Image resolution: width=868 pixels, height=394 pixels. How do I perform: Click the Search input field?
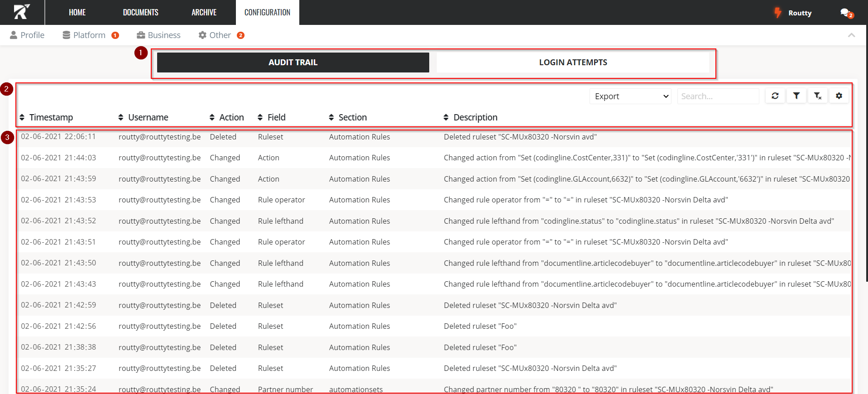point(718,96)
